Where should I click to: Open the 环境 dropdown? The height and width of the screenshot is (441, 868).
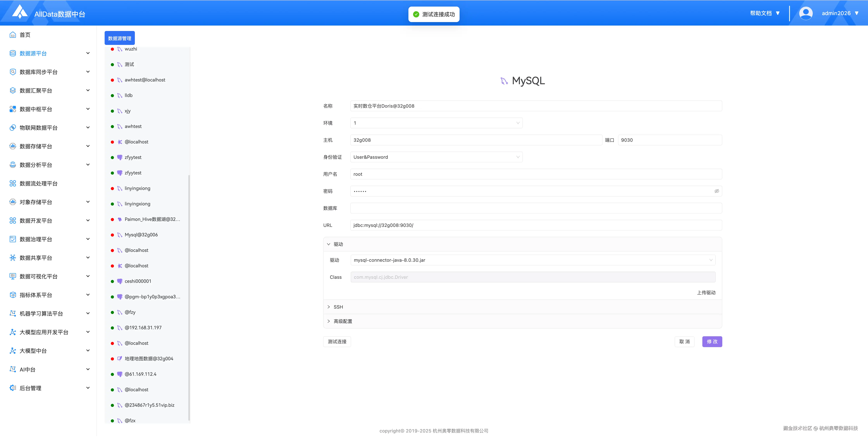[x=436, y=123]
